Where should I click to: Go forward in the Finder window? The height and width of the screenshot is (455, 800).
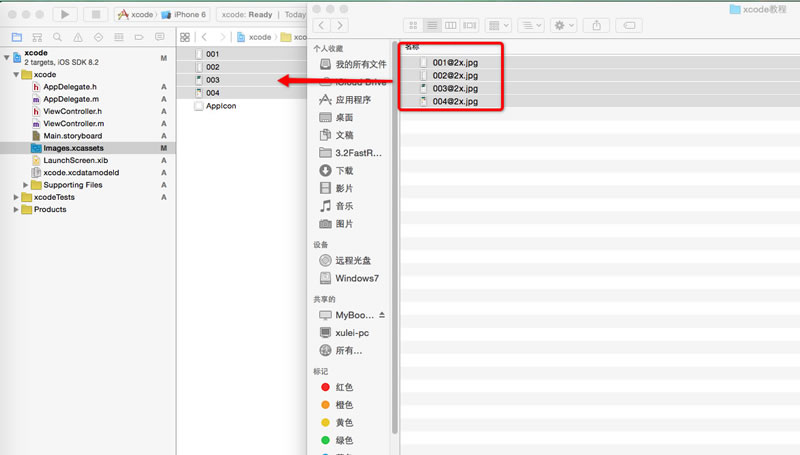339,25
